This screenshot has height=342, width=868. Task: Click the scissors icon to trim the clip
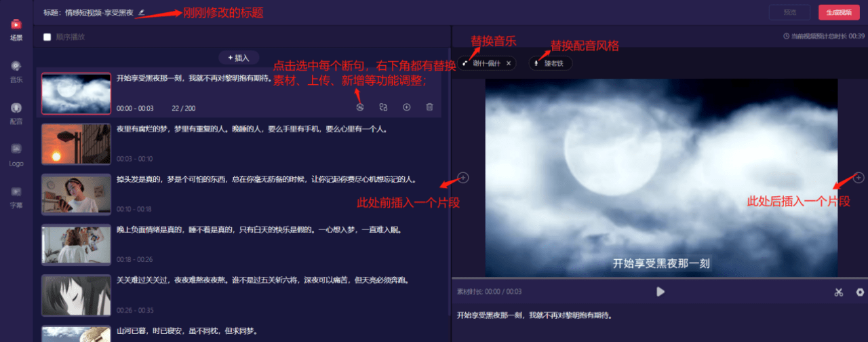click(x=839, y=292)
